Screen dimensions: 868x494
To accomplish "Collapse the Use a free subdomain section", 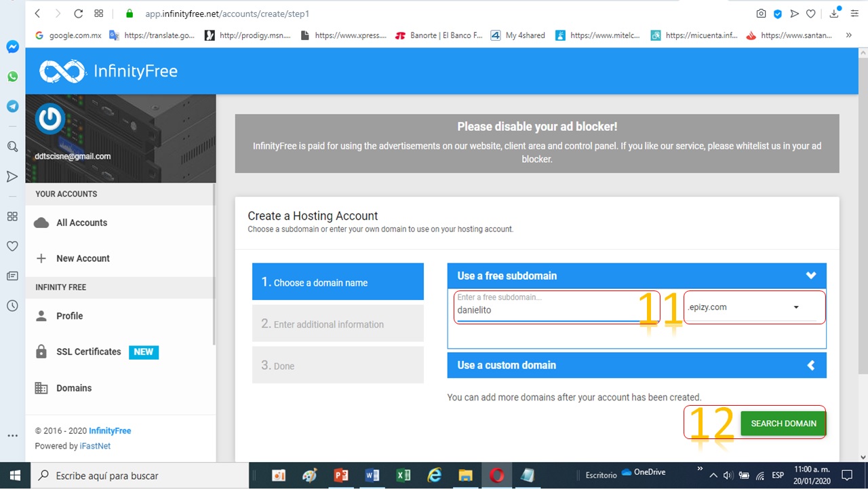I will 810,275.
